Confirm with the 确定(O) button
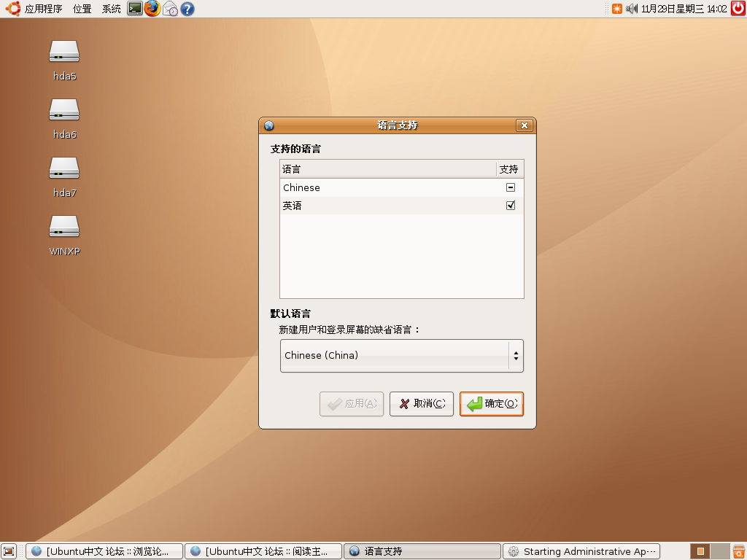This screenshot has height=560, width=747. coord(492,404)
